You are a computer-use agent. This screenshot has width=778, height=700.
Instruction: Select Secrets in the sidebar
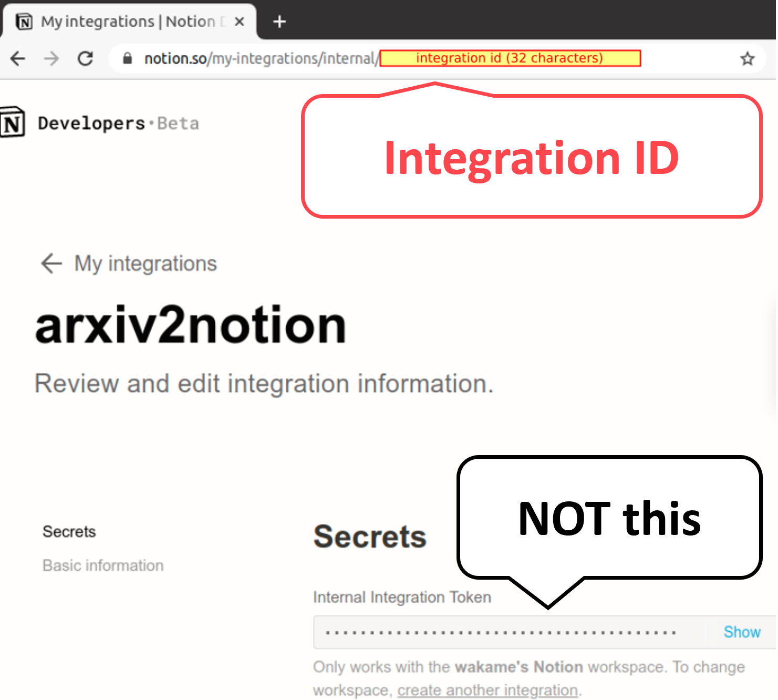(69, 531)
